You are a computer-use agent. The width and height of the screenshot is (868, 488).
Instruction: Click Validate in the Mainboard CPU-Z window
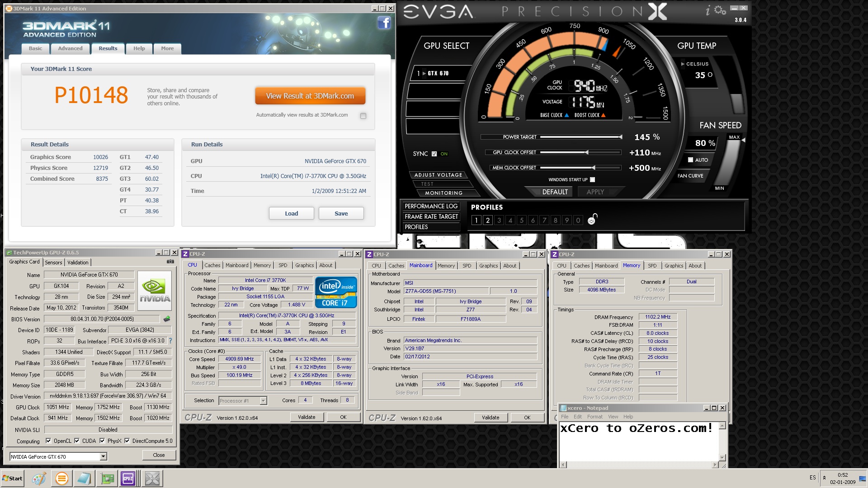[x=491, y=418]
